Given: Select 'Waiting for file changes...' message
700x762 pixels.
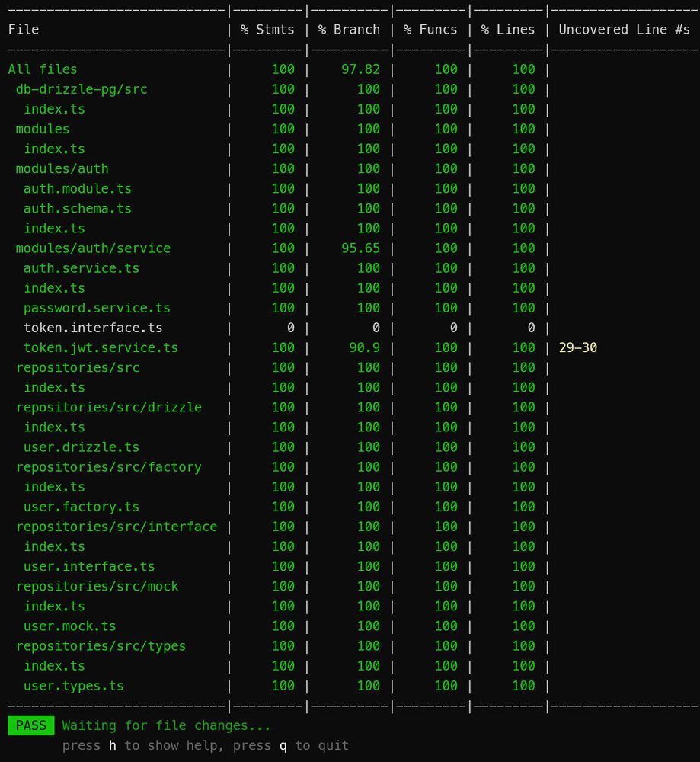Looking at the screenshot, I should (166, 725).
